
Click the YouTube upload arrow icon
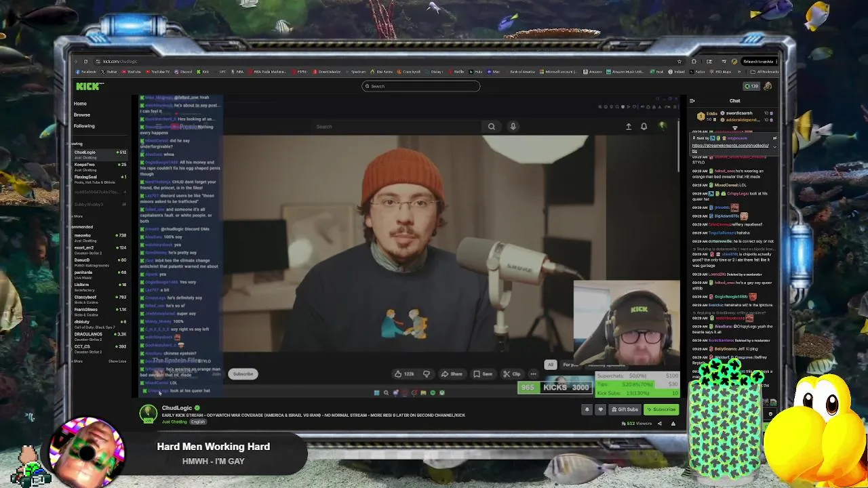click(x=629, y=126)
